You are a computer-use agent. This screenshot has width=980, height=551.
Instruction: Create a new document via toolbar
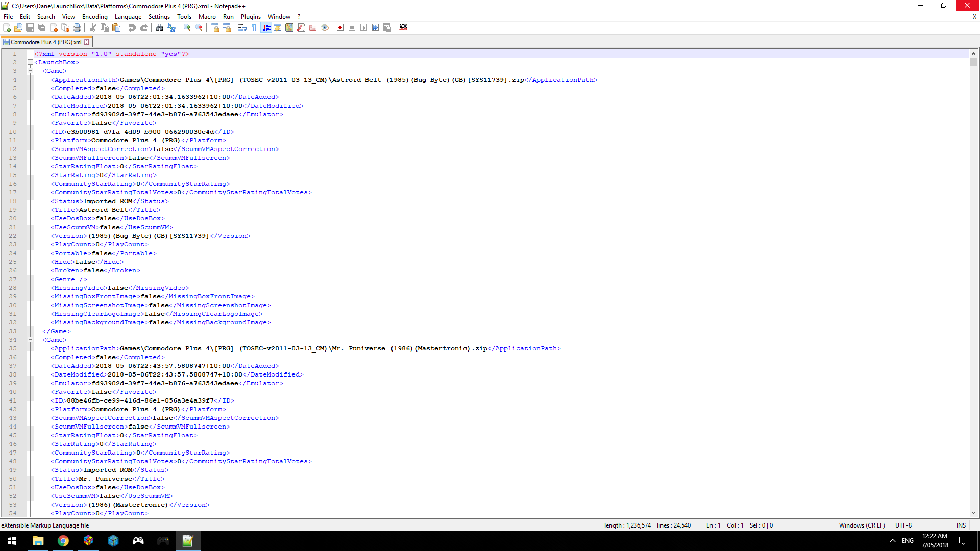pyautogui.click(x=7, y=28)
